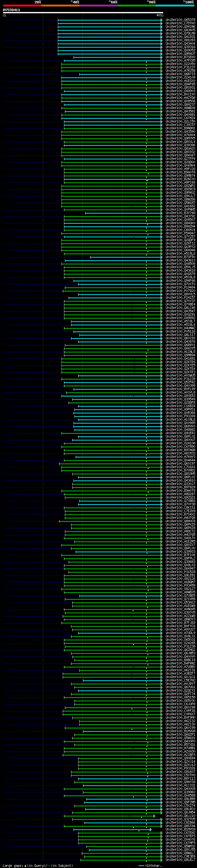Click hit UniRef100_P31528

(x=180, y=572)
